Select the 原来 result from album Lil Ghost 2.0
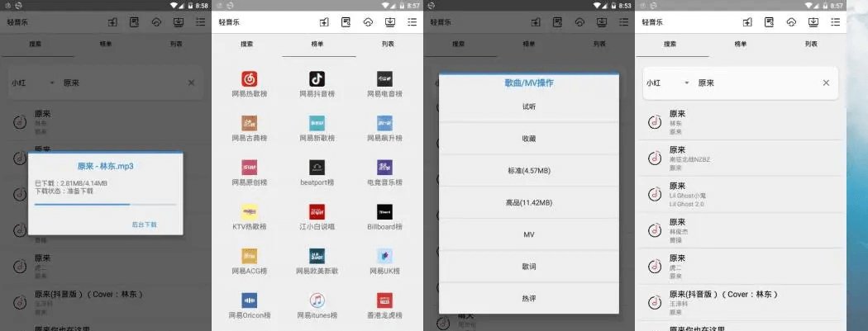This screenshot has width=868, height=331. point(741,194)
